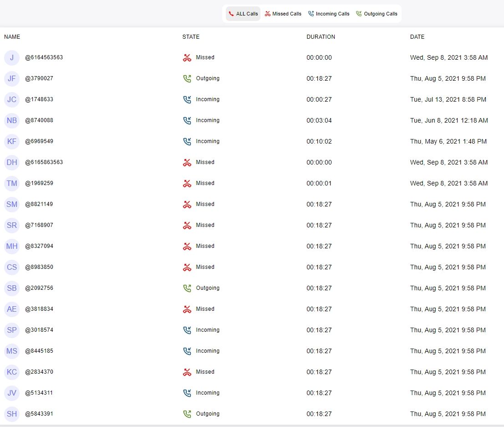
Task: Select contact @8983850
Action: (39, 267)
